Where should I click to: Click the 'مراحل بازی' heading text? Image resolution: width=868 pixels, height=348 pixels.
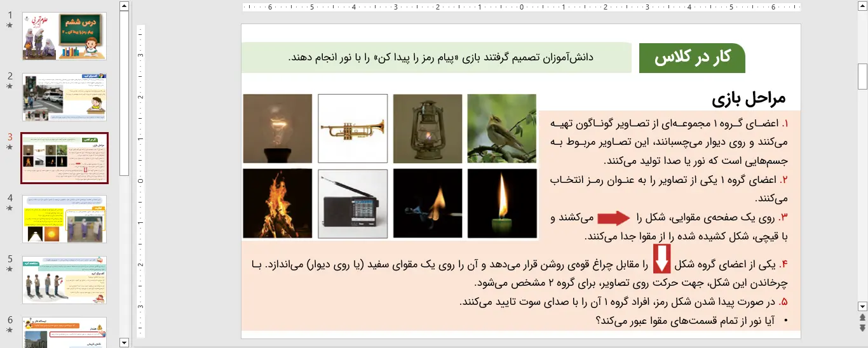(x=749, y=98)
